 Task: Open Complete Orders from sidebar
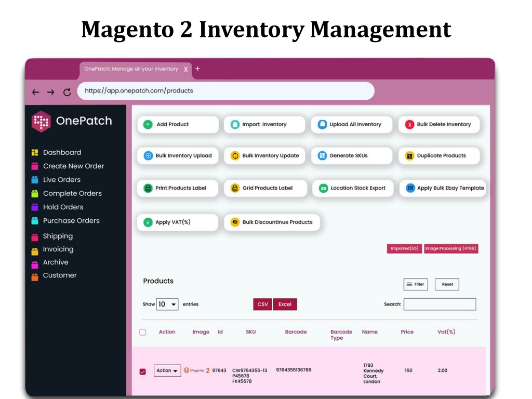pyautogui.click(x=72, y=193)
